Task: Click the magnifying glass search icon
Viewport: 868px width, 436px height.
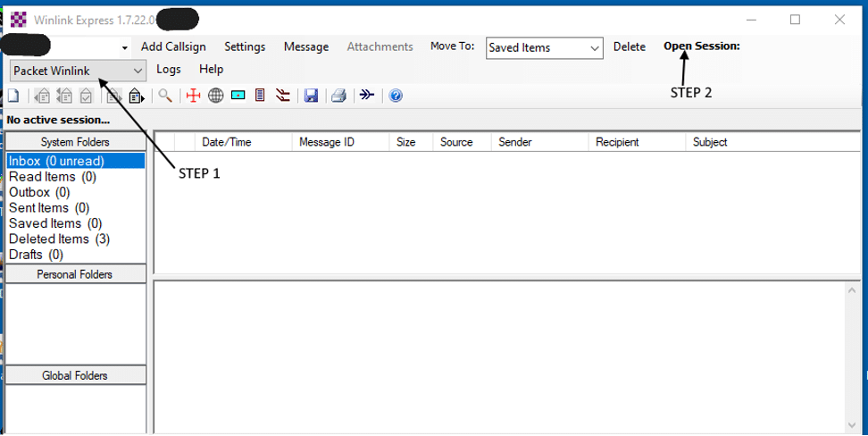Action: (165, 96)
